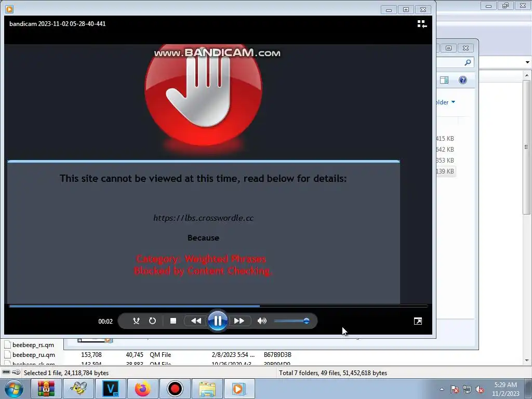Open the Windows Media Player taskbar button
This screenshot has height=399, width=532.
click(239, 389)
